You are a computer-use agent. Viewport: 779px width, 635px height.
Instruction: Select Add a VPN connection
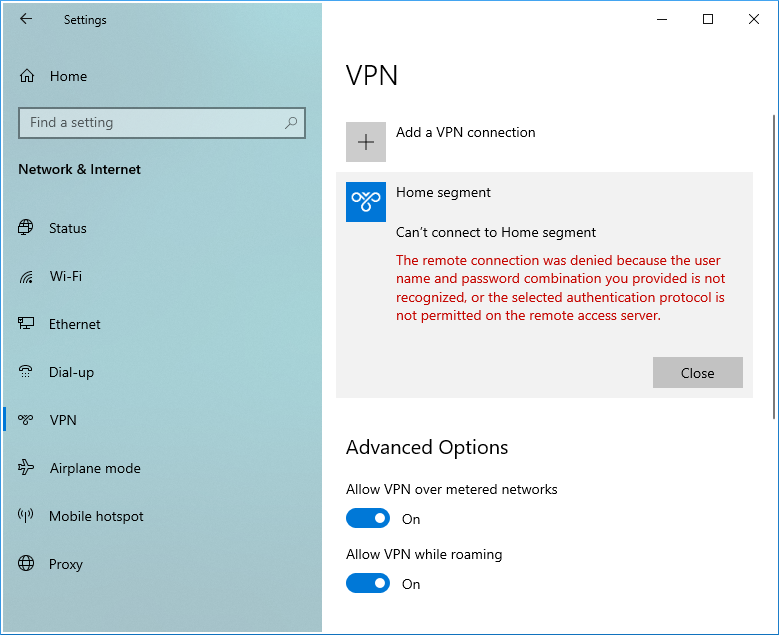click(x=465, y=132)
